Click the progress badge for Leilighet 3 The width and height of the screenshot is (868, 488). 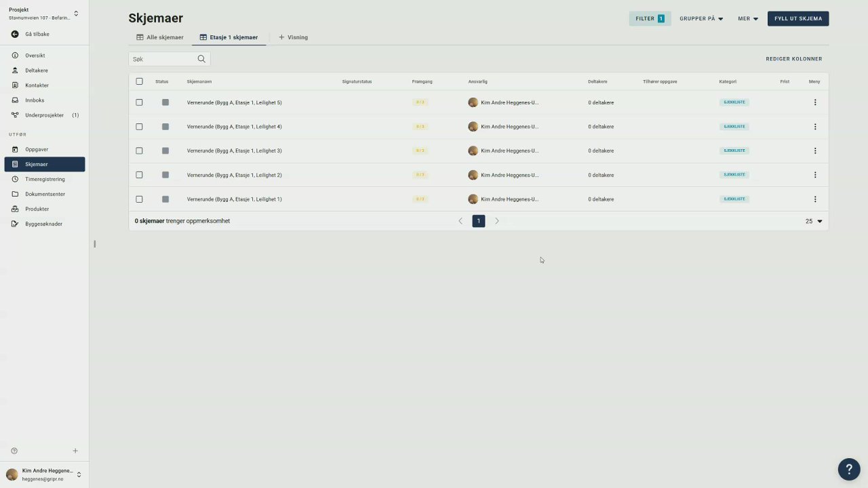pos(420,150)
